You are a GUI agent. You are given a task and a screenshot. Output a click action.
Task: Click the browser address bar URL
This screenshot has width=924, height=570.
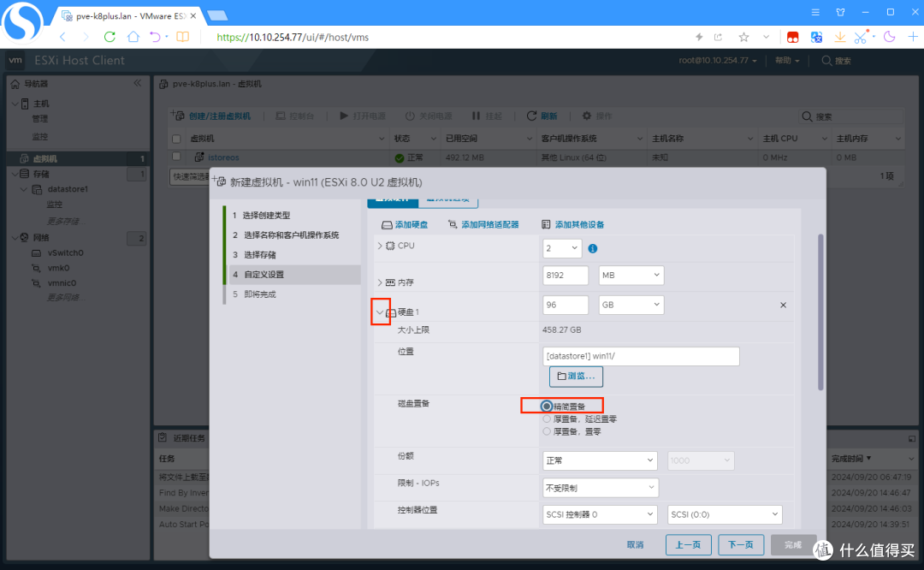[x=293, y=37]
